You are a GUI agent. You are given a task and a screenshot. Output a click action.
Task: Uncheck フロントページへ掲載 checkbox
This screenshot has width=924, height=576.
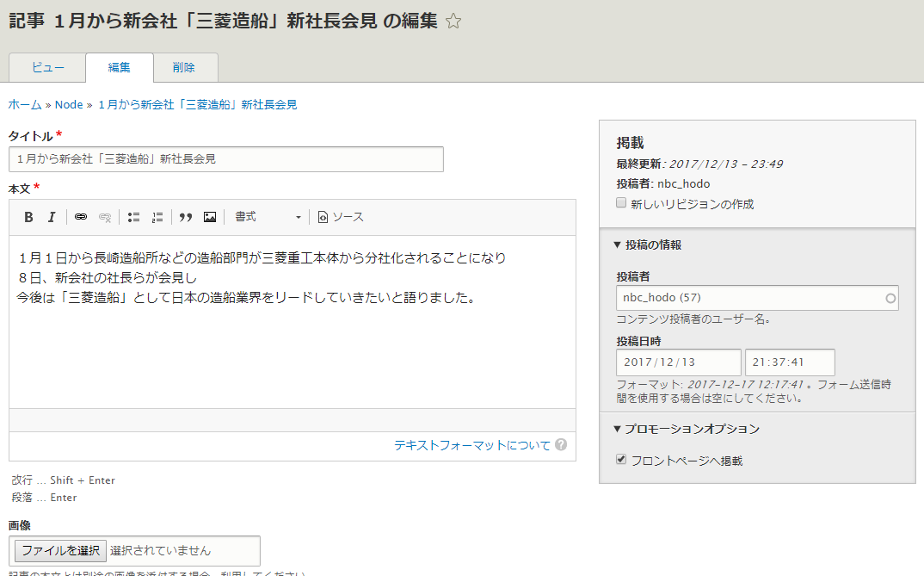[x=621, y=459]
